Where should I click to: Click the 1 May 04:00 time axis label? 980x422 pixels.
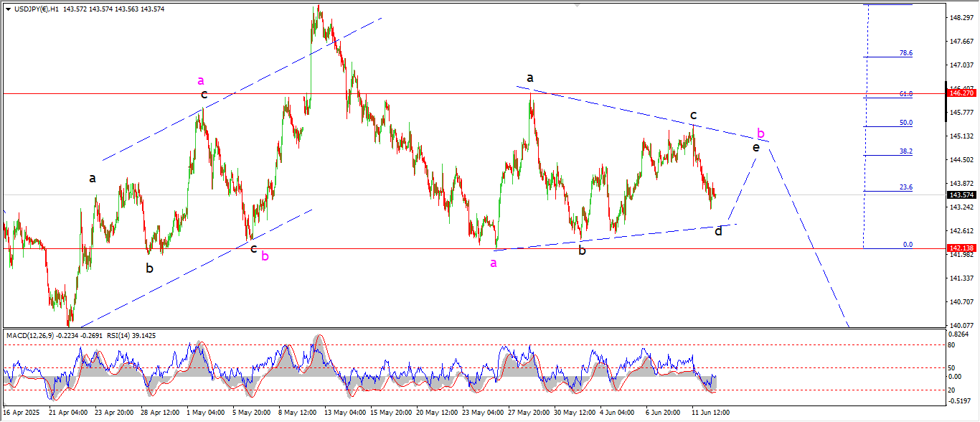coord(207,413)
